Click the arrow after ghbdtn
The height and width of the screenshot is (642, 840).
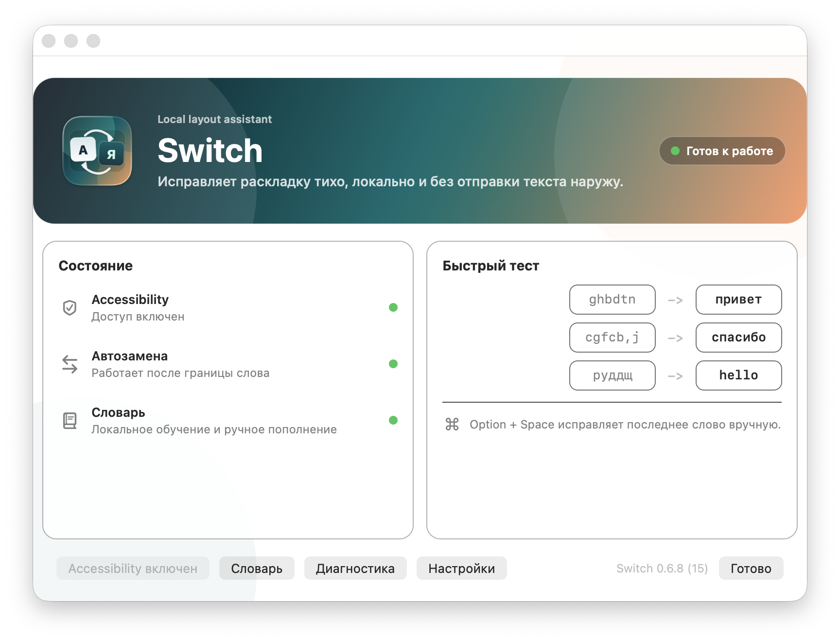point(676,301)
